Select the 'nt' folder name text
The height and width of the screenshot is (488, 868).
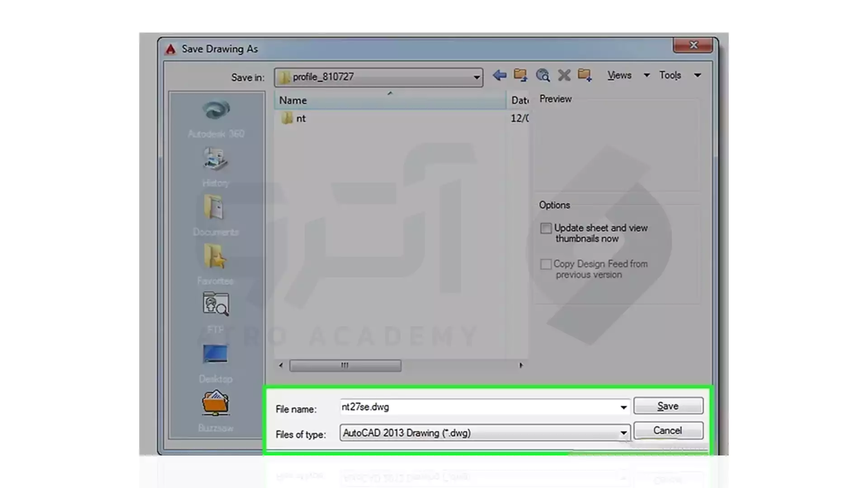coord(301,118)
